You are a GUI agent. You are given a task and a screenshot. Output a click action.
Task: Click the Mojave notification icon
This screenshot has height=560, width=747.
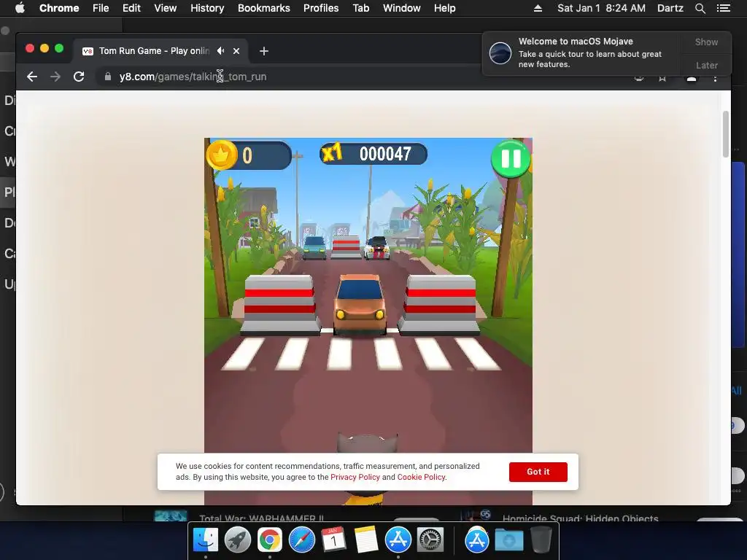coord(500,52)
